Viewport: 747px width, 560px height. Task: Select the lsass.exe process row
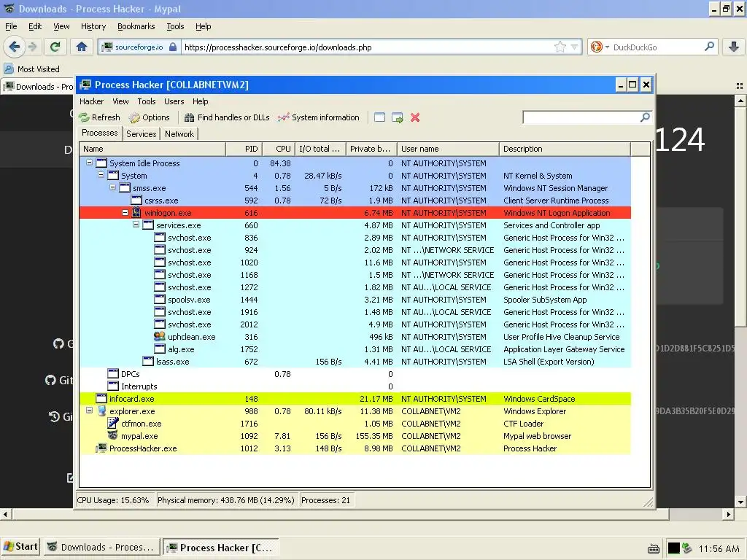(355, 362)
